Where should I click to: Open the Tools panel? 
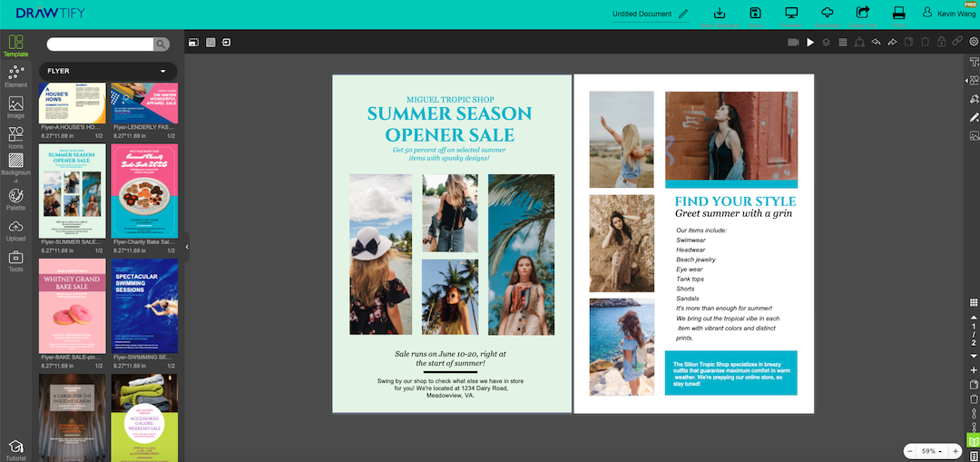[x=15, y=261]
